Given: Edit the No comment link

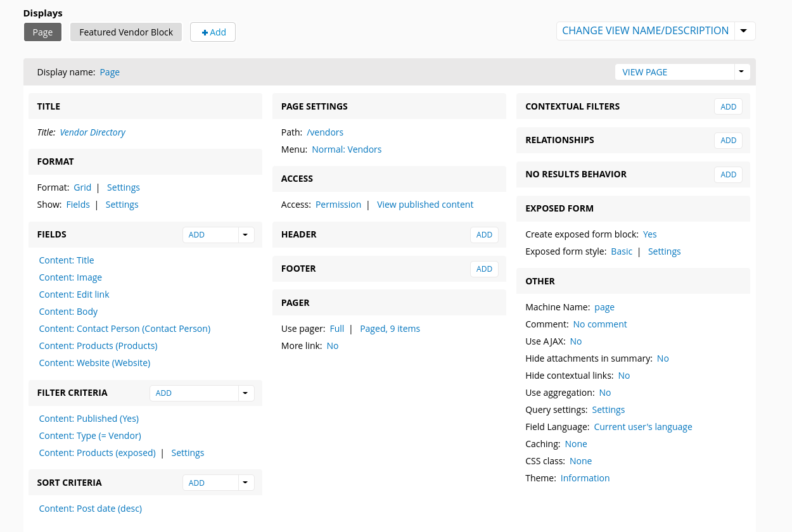Looking at the screenshot, I should [x=600, y=324].
